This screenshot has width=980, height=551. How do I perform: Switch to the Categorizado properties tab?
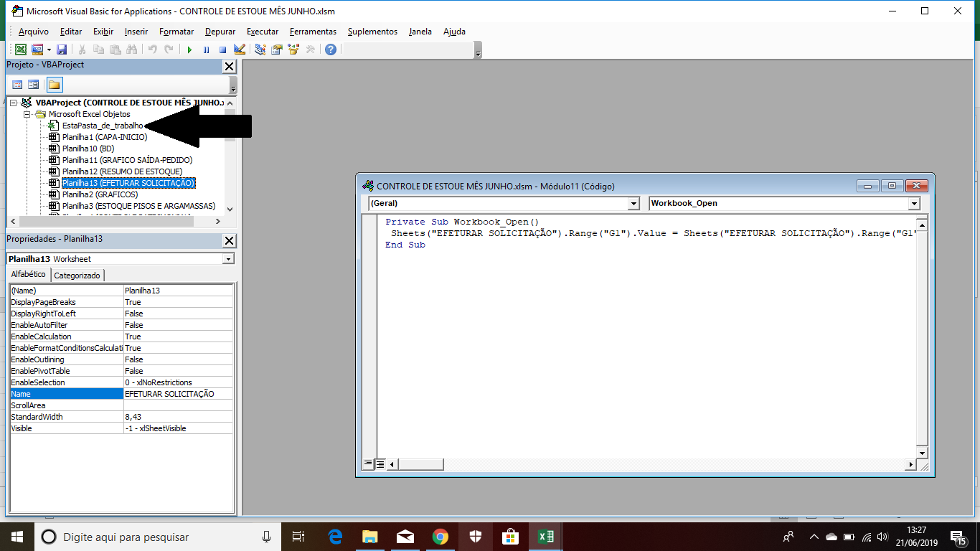click(77, 275)
